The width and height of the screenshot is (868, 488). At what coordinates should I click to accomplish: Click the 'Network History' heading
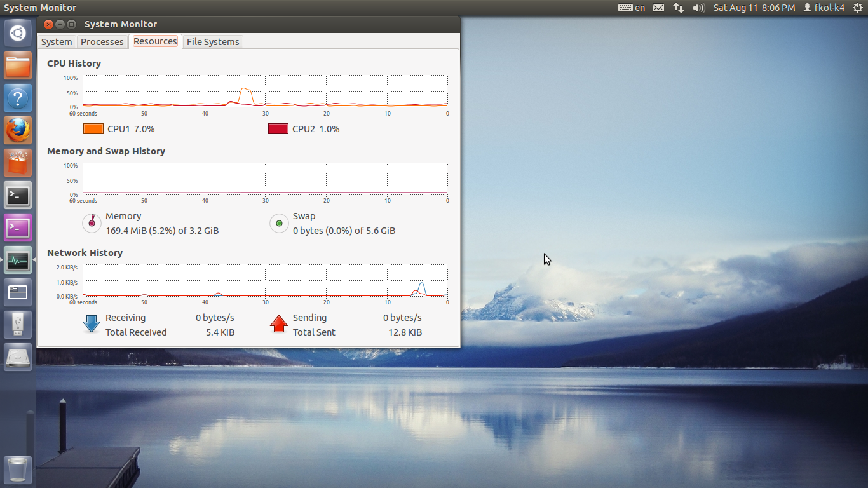85,253
